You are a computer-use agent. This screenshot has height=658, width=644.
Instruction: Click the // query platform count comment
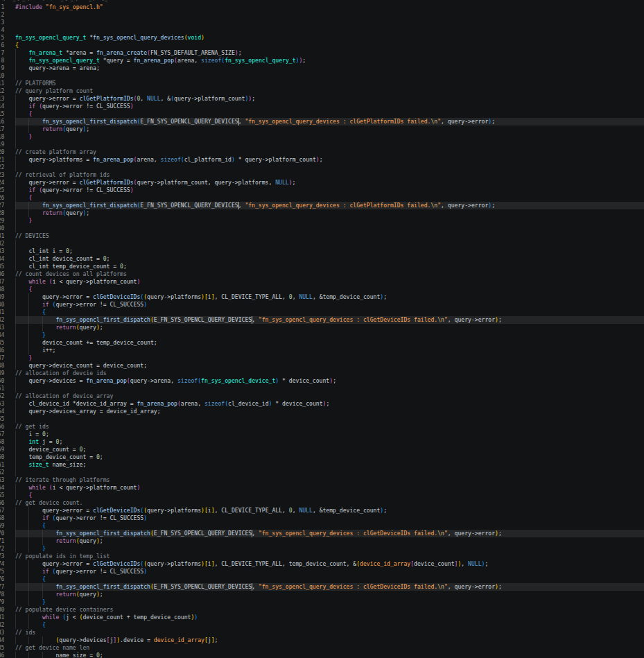click(x=54, y=91)
